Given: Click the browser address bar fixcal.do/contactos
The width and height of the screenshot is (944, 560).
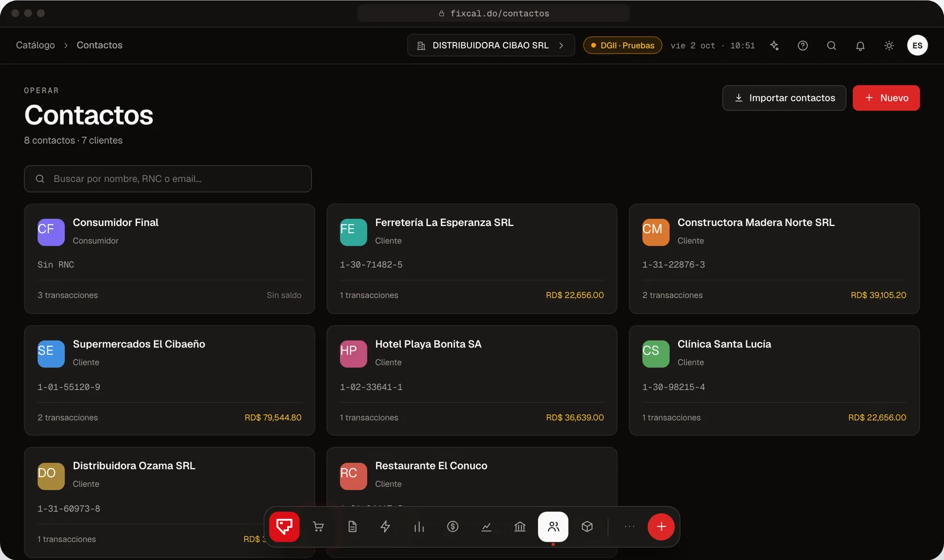Looking at the screenshot, I should pos(493,13).
